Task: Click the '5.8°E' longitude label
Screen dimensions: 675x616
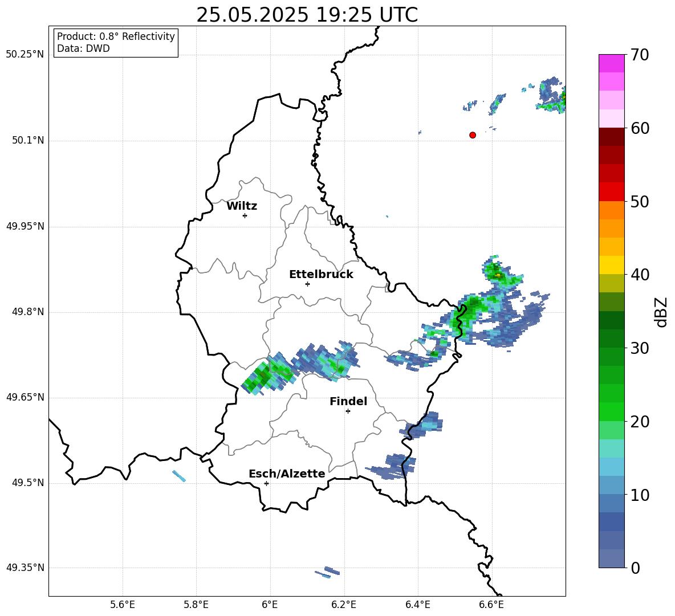Action: tap(196, 605)
